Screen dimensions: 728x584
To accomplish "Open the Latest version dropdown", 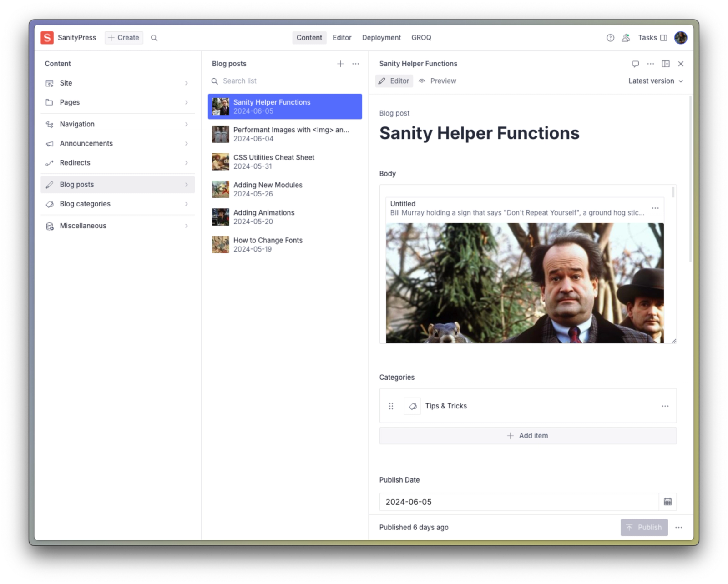I will click(x=656, y=81).
